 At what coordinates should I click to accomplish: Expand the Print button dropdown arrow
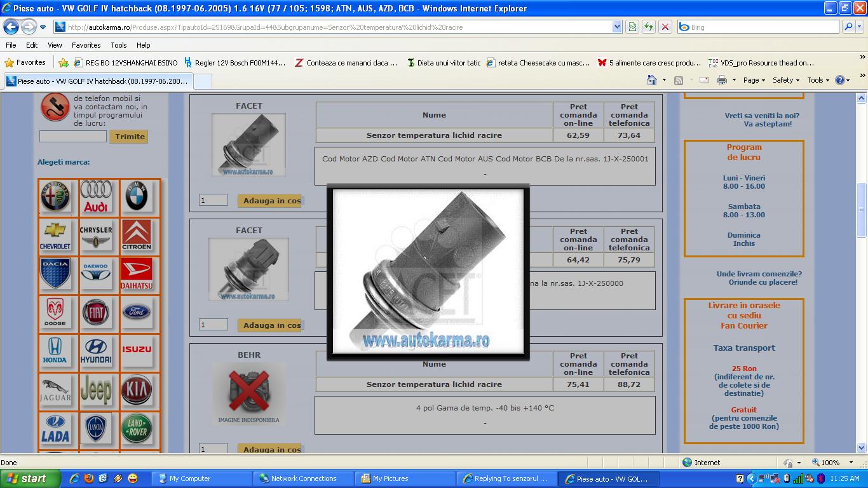pyautogui.click(x=734, y=80)
